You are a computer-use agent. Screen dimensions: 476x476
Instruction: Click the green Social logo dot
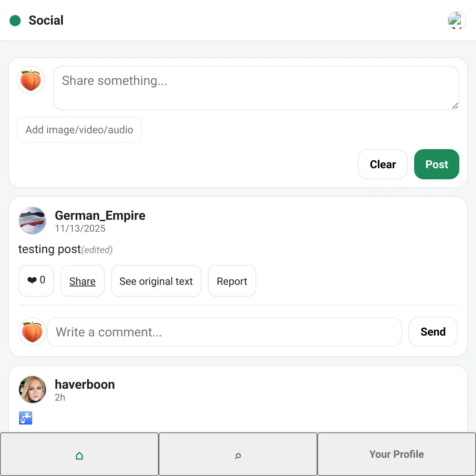tap(15, 21)
